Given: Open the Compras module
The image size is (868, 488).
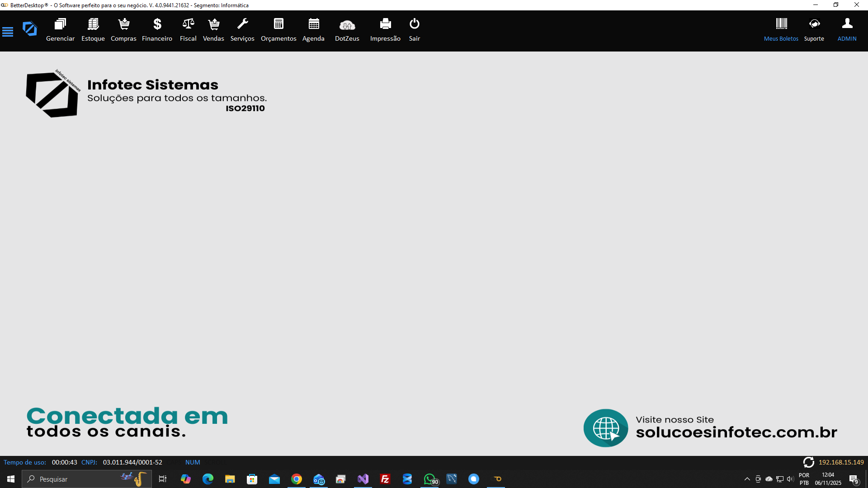Looking at the screenshot, I should tap(123, 29).
